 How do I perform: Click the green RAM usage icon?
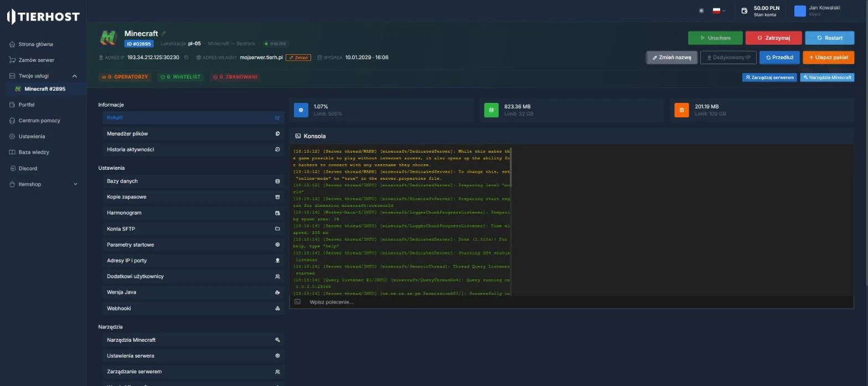coord(492,110)
